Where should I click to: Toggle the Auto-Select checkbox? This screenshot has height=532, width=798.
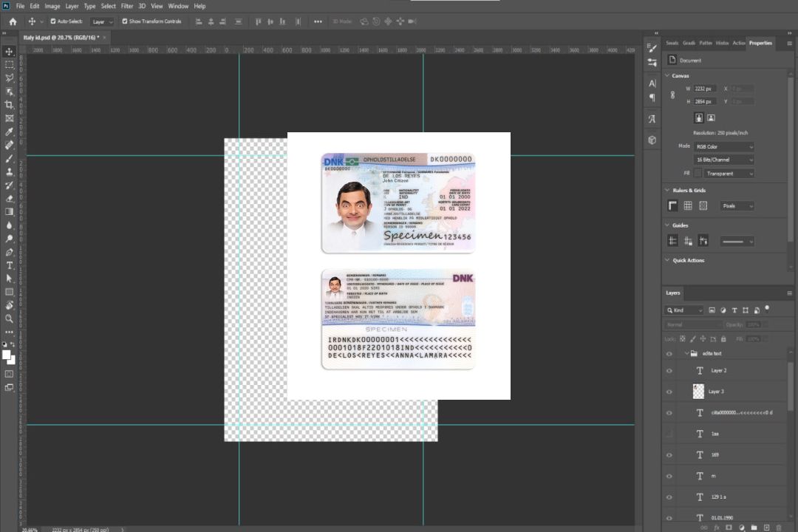[x=53, y=21]
